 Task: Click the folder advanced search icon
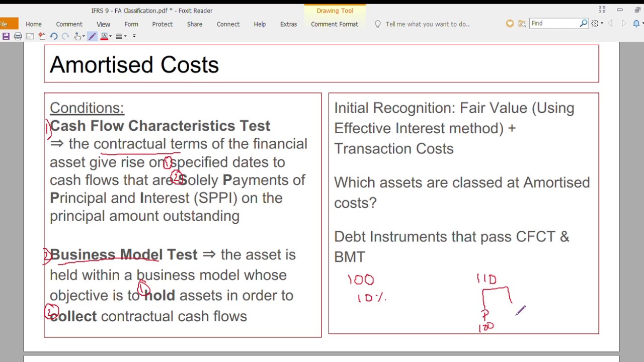pyautogui.click(x=522, y=24)
